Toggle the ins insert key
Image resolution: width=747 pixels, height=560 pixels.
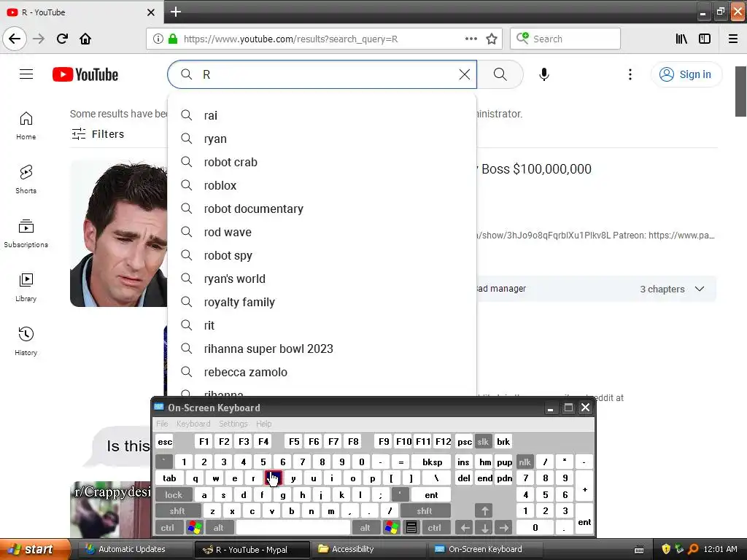tap(463, 462)
